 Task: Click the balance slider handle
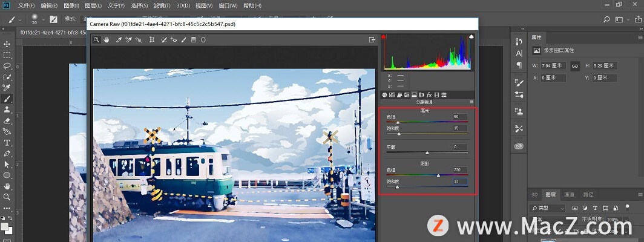pos(427,152)
